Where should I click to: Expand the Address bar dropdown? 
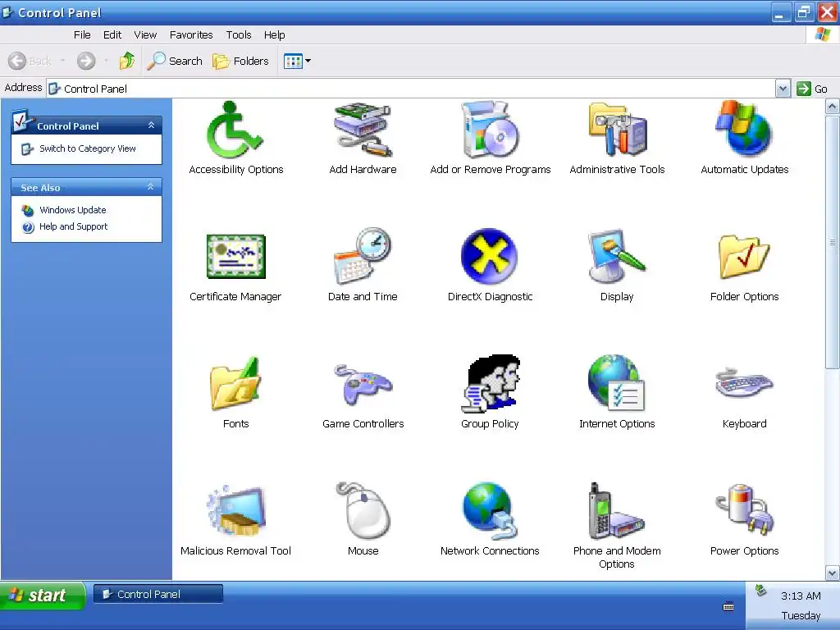click(x=783, y=89)
